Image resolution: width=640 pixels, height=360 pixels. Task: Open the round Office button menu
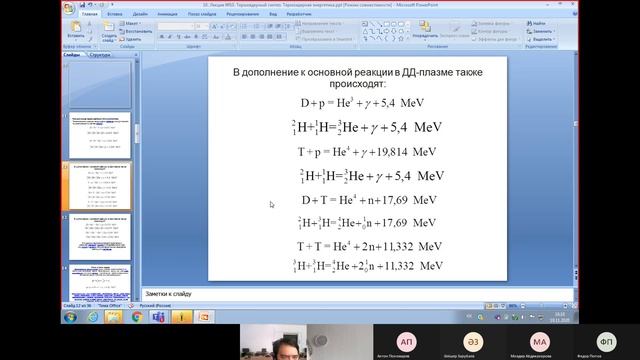(69, 8)
